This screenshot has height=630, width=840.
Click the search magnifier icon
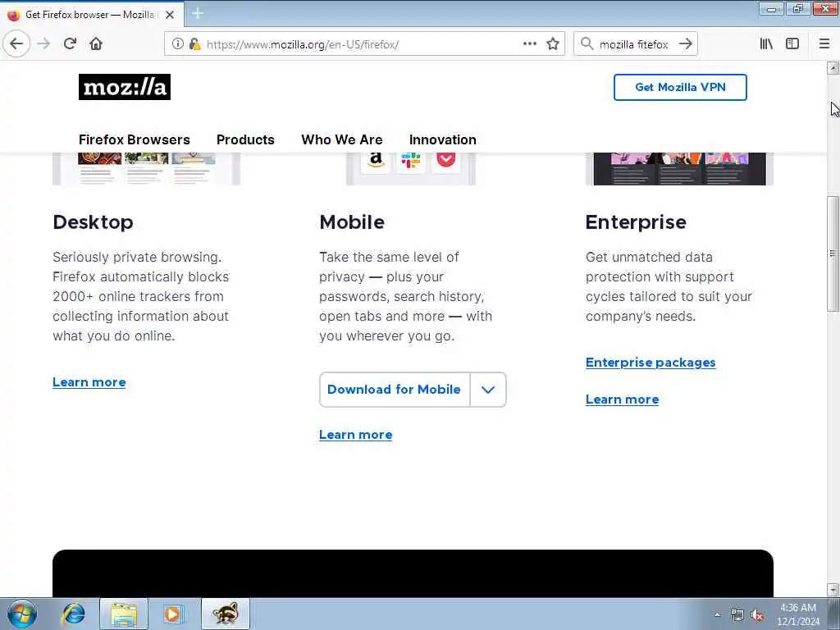tap(587, 44)
